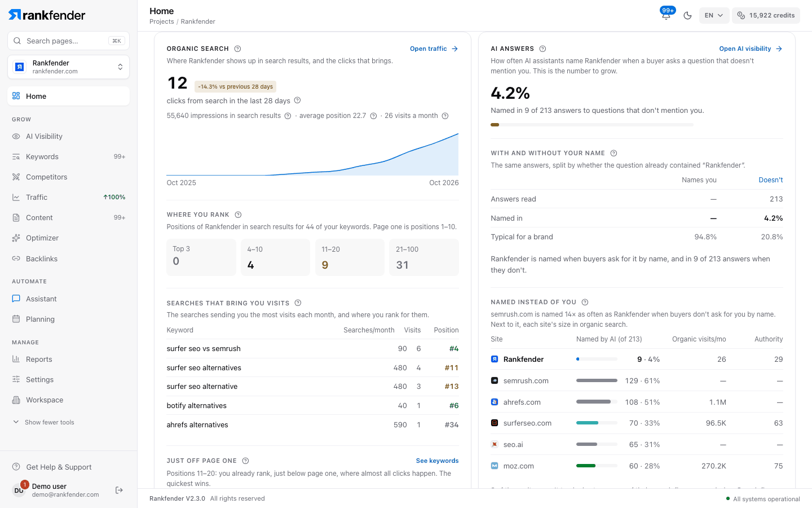Expand the Rankfender project switcher

69,67
